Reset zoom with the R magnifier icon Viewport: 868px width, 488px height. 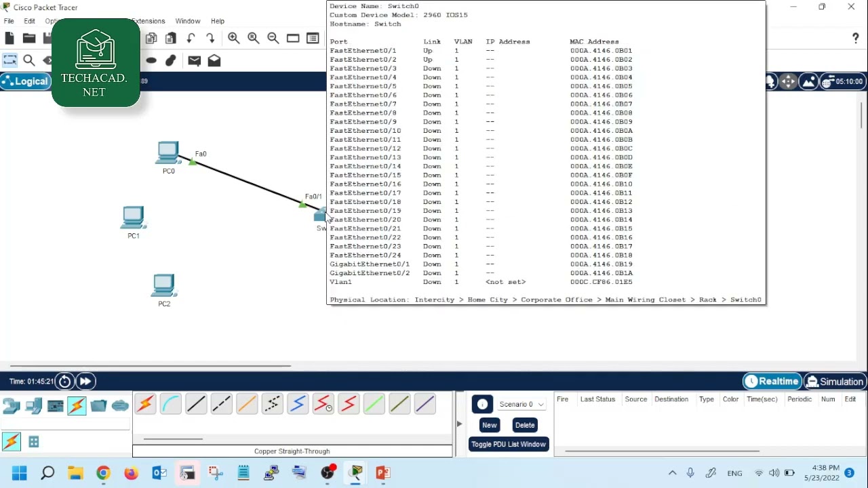254,39
